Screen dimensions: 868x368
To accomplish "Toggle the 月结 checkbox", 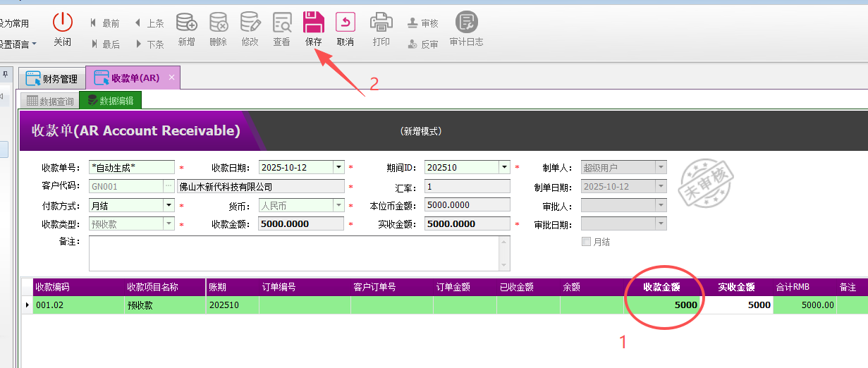I will tap(586, 242).
